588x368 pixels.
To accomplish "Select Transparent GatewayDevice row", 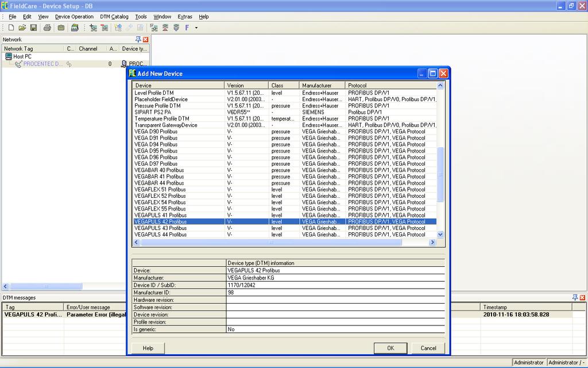I will (285, 125).
